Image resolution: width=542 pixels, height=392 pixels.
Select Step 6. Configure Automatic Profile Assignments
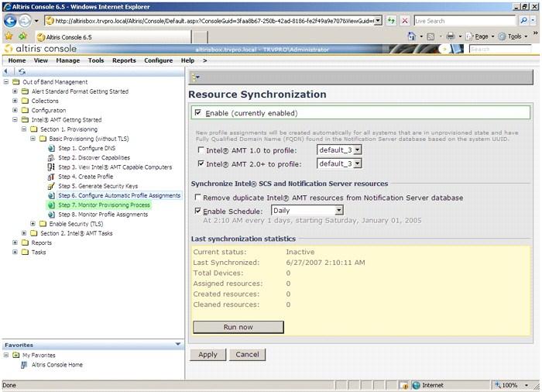119,195
